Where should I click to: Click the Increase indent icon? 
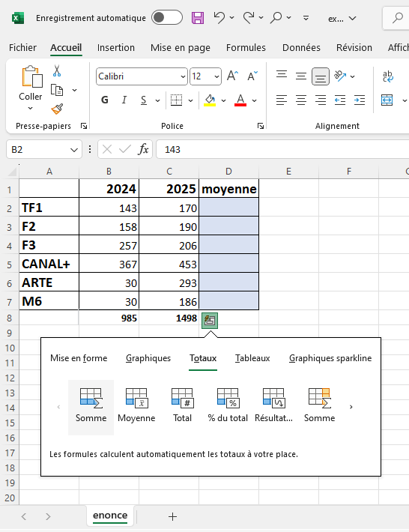click(x=360, y=100)
